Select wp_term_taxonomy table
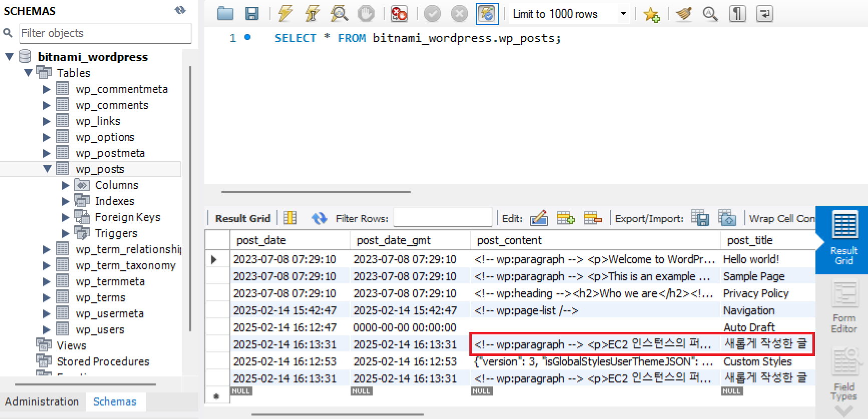The image size is (868, 419). [126, 265]
